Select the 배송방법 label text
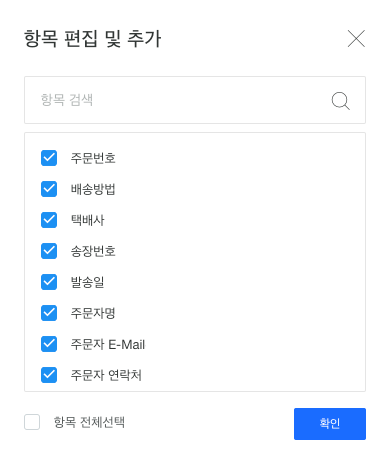Image resolution: width=390 pixels, height=462 pixels. [93, 189]
